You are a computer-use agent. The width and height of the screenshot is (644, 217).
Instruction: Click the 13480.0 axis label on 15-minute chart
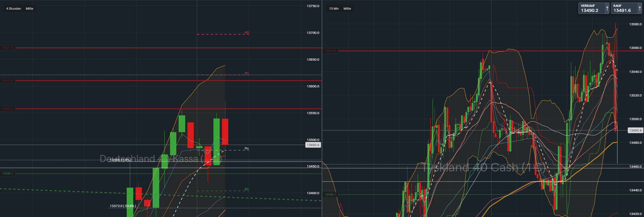point(635,143)
